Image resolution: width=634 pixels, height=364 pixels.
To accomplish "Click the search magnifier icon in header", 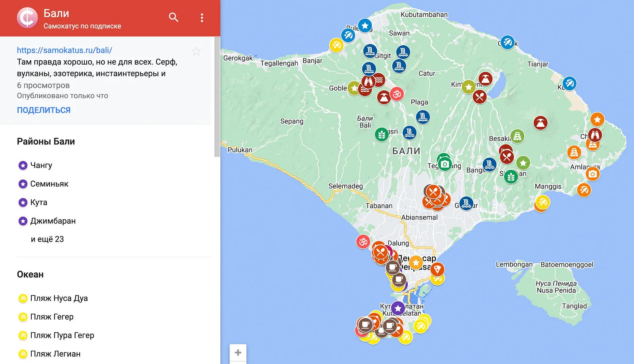I will pos(174,17).
